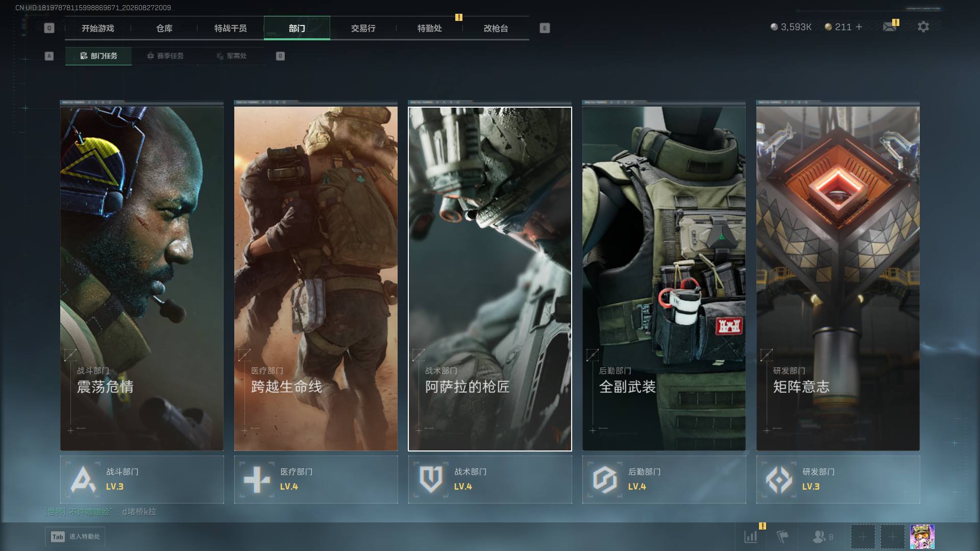Open the 仓库 tab

(x=164, y=28)
